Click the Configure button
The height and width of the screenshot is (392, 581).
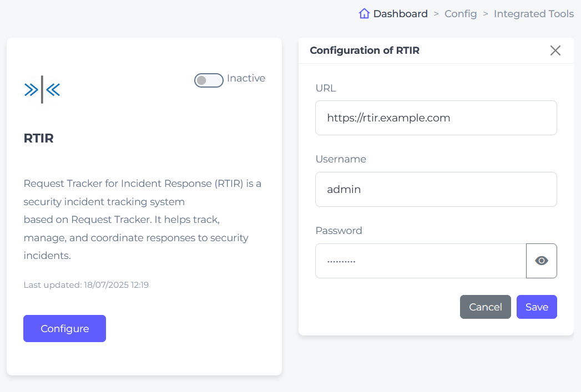click(x=64, y=328)
